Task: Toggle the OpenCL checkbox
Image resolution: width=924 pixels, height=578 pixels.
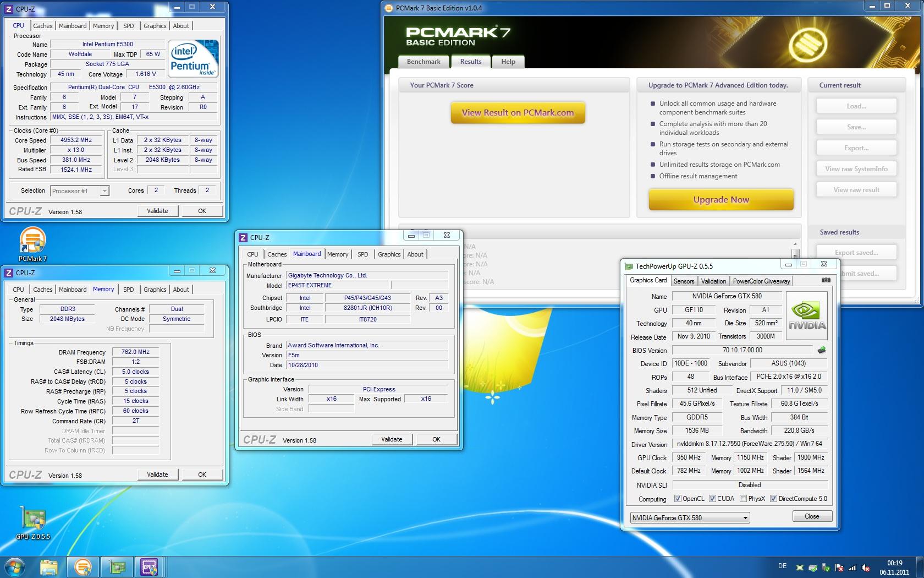Action: coord(678,499)
